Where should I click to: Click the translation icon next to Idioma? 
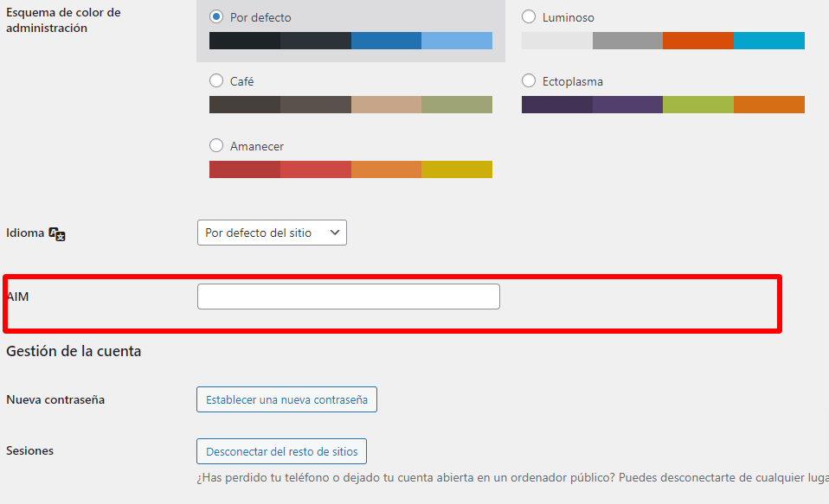point(56,233)
